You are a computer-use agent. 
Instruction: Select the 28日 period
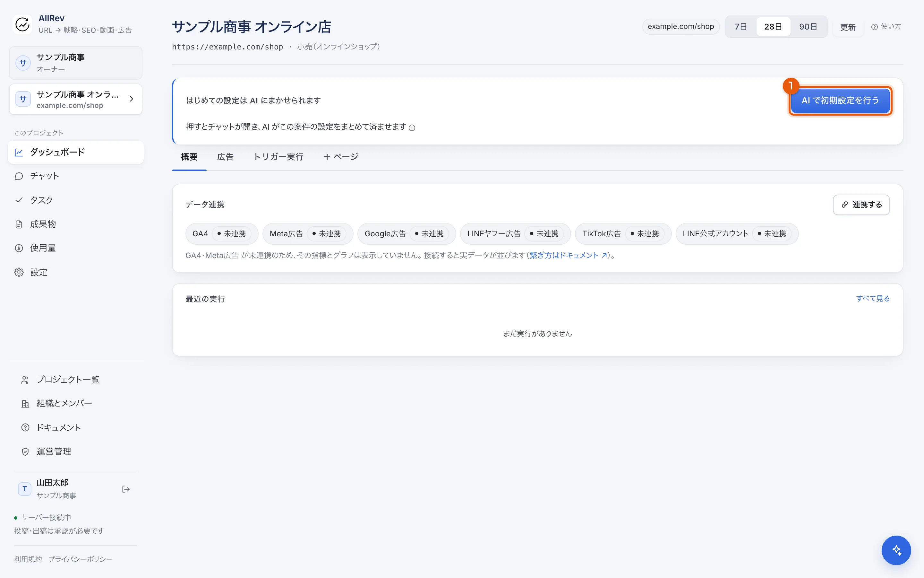tap(773, 27)
